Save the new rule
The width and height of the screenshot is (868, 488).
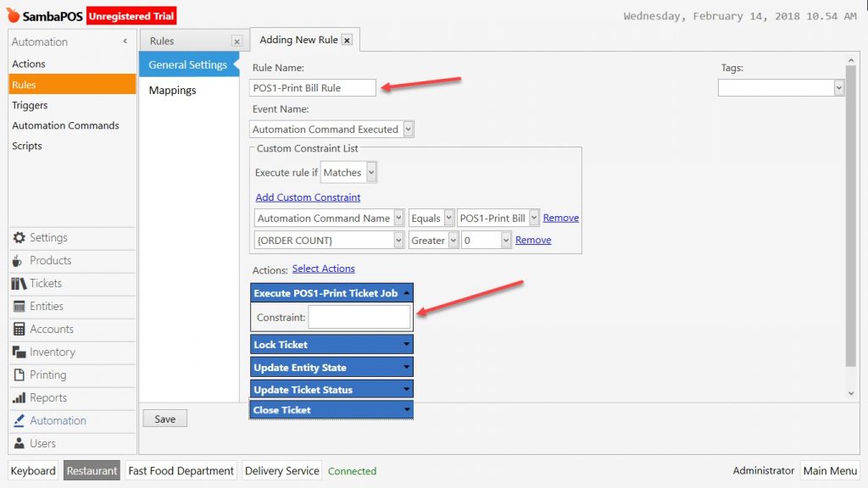(165, 419)
